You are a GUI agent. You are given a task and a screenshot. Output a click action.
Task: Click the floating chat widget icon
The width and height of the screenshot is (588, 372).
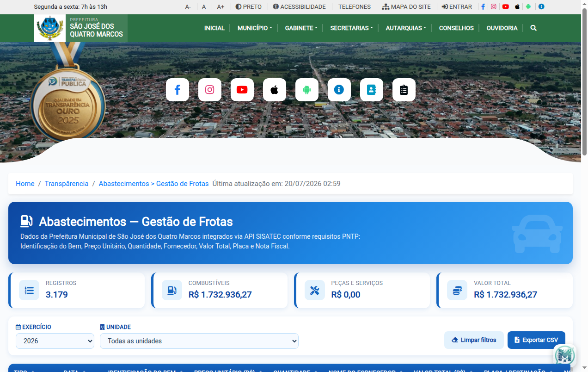click(564, 355)
